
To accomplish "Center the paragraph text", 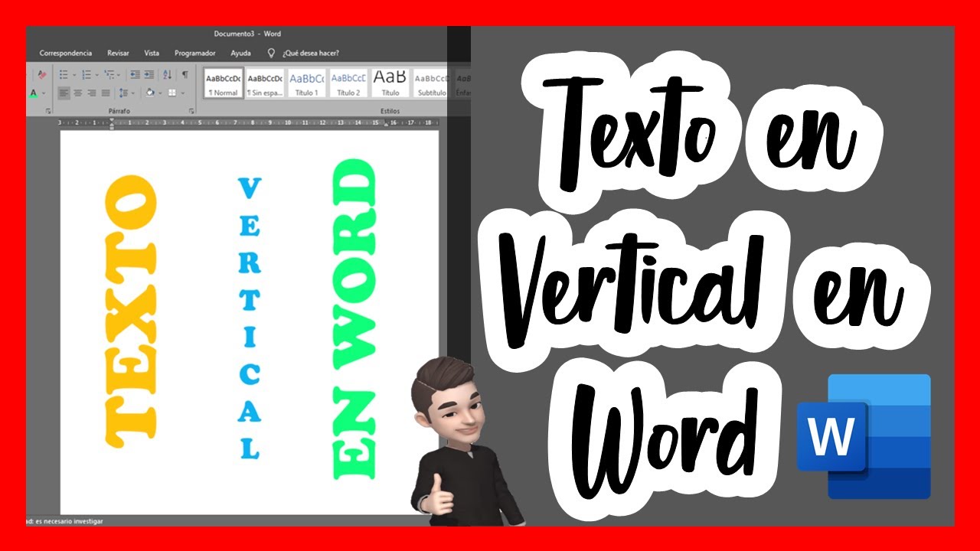I will click(77, 93).
